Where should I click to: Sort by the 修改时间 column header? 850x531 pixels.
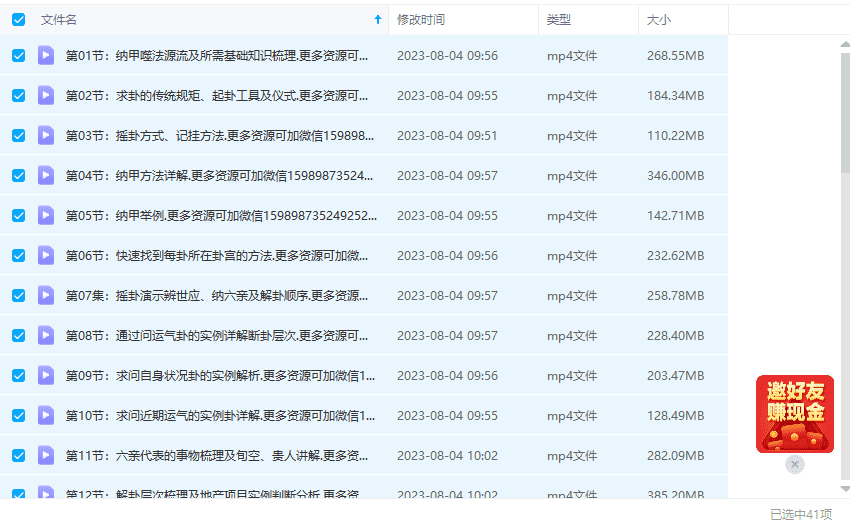pyautogui.click(x=421, y=19)
